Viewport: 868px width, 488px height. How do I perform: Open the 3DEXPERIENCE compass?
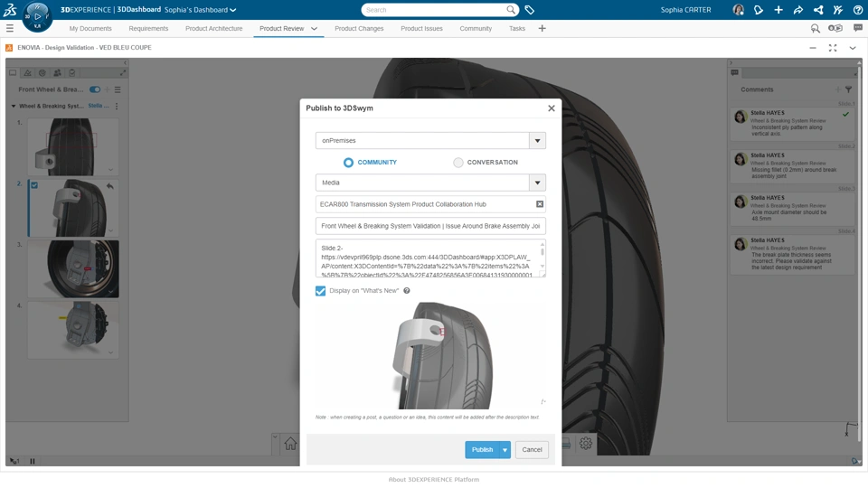click(37, 16)
